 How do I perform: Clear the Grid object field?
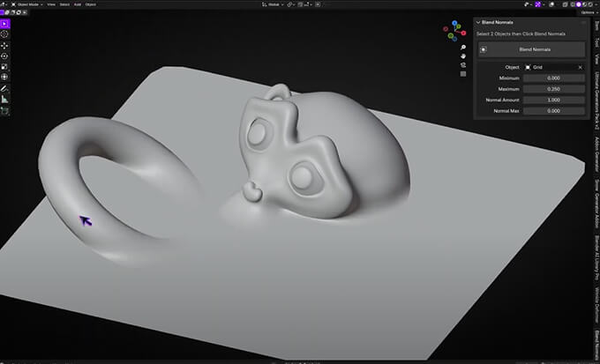click(580, 67)
